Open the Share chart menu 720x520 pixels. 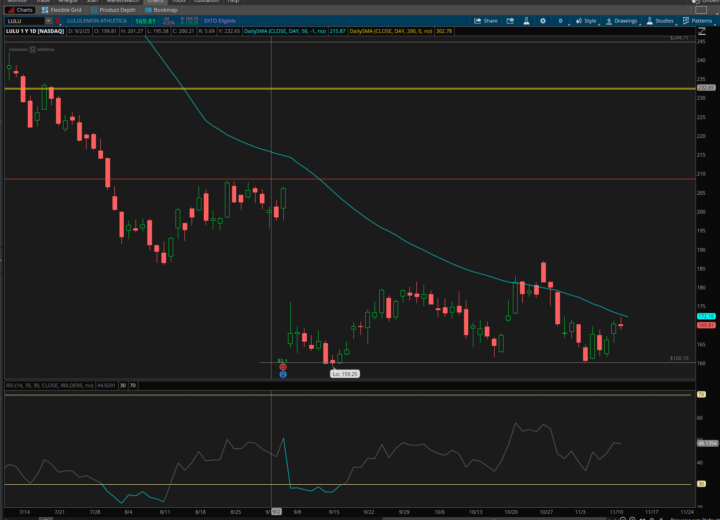pyautogui.click(x=486, y=21)
